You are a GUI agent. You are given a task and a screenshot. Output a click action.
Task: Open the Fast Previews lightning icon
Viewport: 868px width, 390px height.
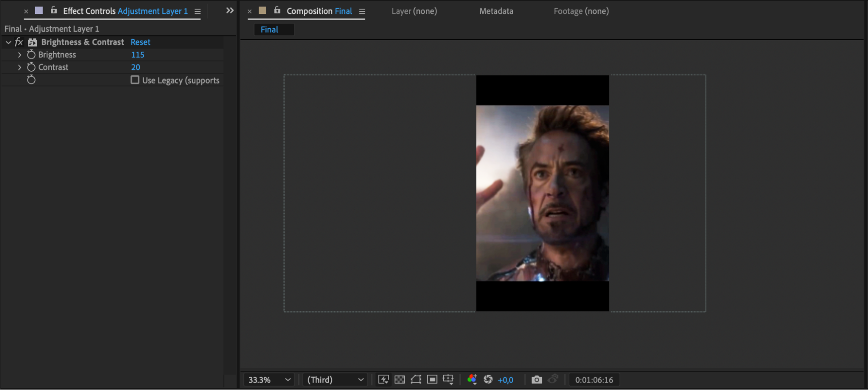click(383, 380)
